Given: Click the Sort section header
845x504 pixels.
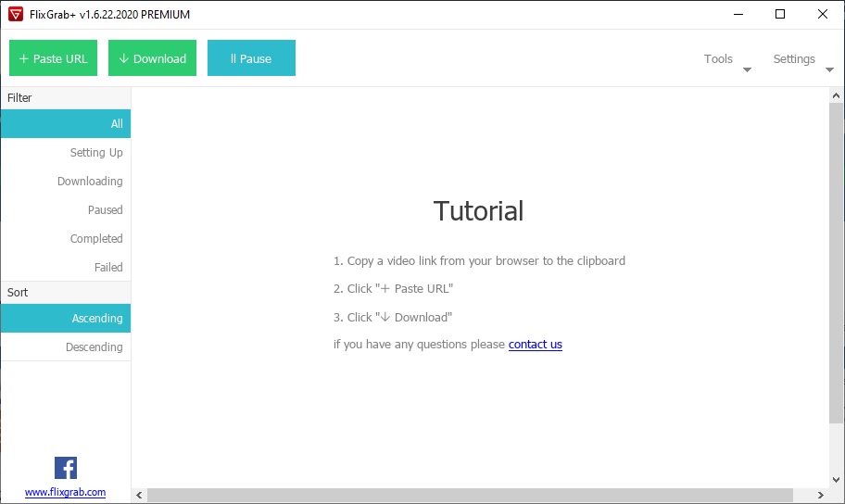Looking at the screenshot, I should 66,293.
